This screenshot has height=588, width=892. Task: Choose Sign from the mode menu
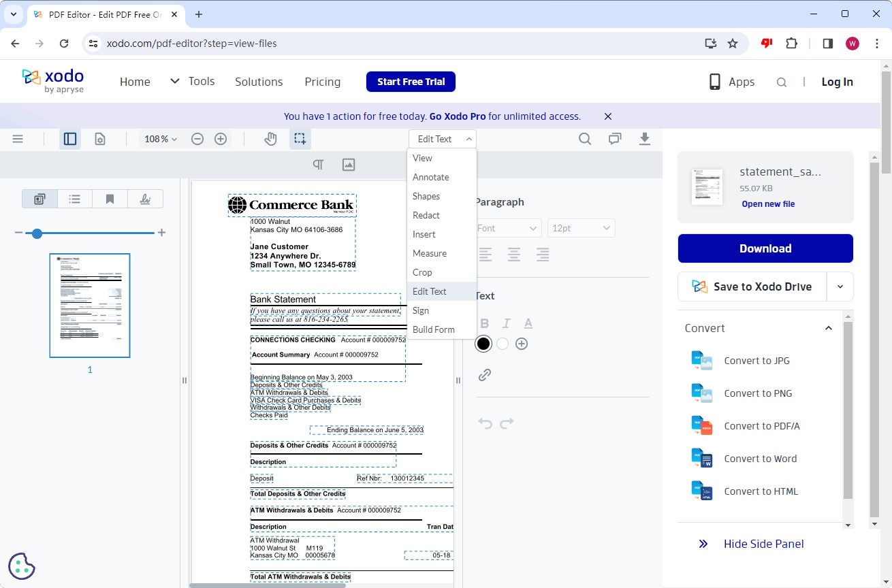coord(442,310)
